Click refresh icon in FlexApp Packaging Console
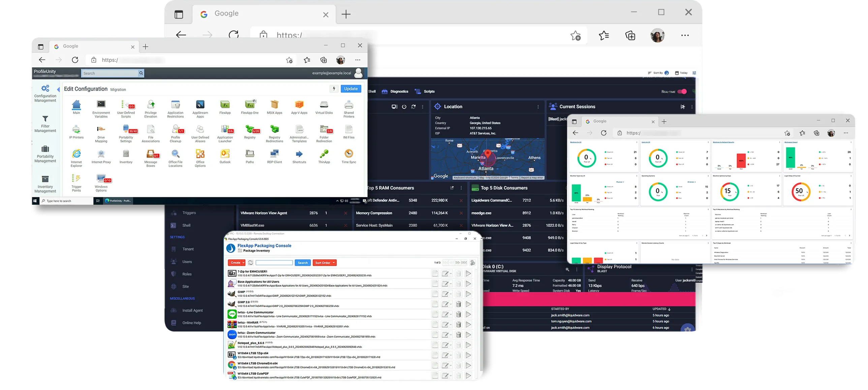This screenshot has height=390, width=868. pyautogui.click(x=250, y=263)
